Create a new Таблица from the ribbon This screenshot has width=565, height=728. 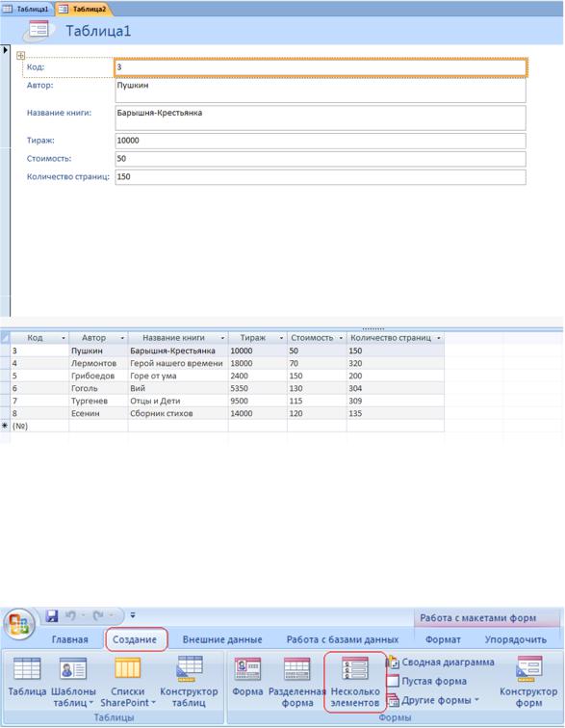click(x=27, y=677)
